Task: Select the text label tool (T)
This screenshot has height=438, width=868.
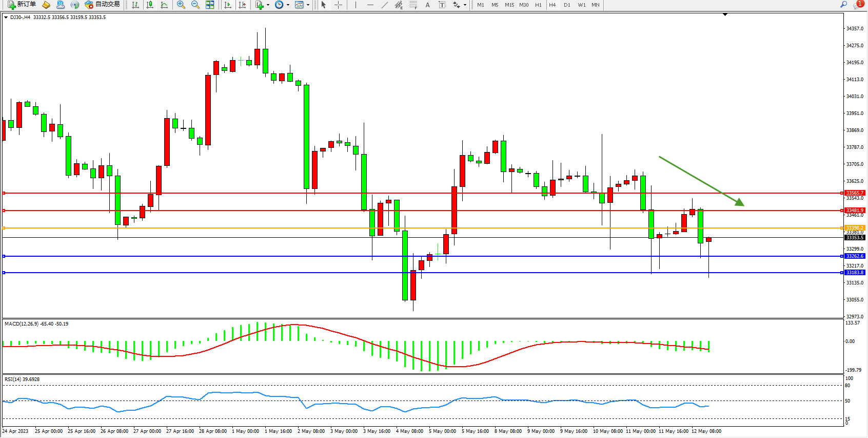Action: 442,5
